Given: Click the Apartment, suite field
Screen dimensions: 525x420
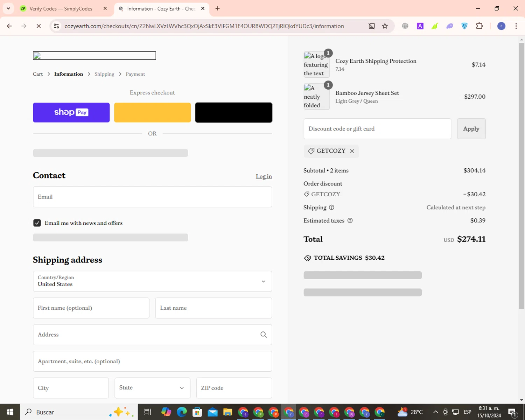Looking at the screenshot, I should tap(152, 361).
